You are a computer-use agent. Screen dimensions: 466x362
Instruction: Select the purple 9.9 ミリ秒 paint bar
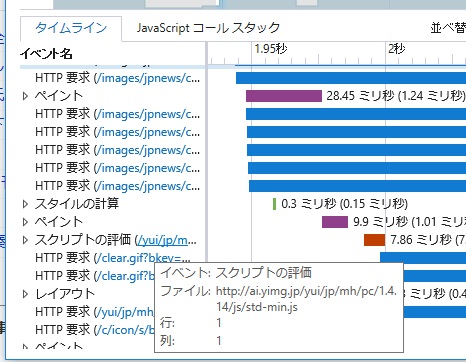click(x=335, y=222)
